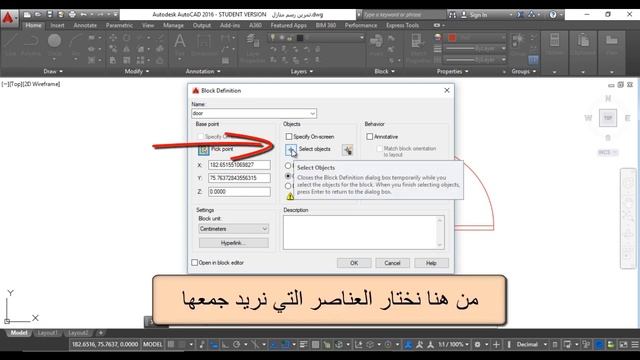Open the Block unit Centimeters dropdown
640x360 pixels.
pyautogui.click(x=233, y=229)
